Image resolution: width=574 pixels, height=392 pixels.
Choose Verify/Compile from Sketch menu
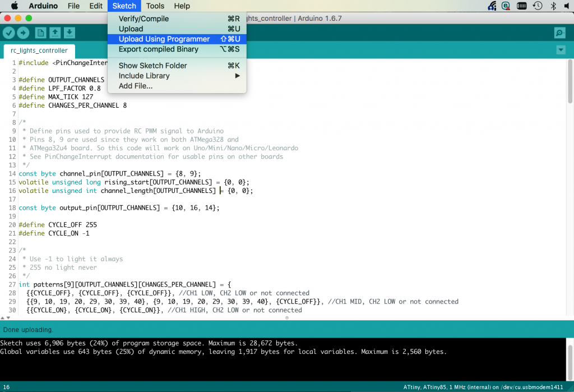pyautogui.click(x=177, y=19)
